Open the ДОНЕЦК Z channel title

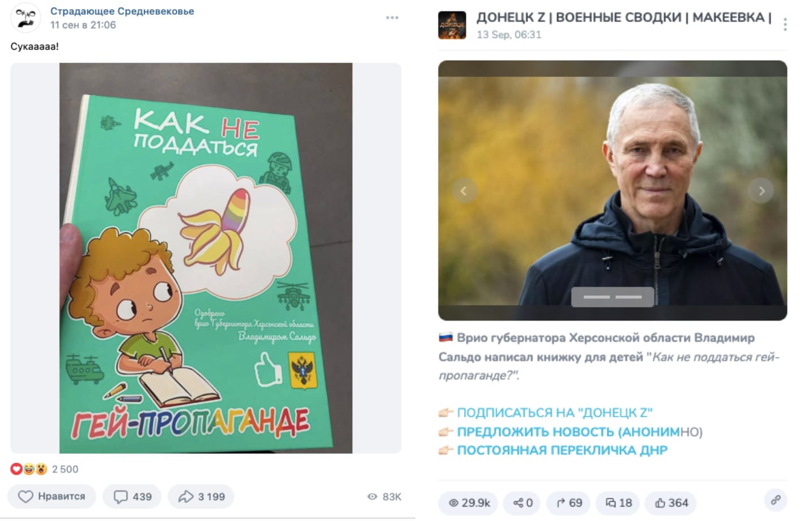click(x=624, y=18)
